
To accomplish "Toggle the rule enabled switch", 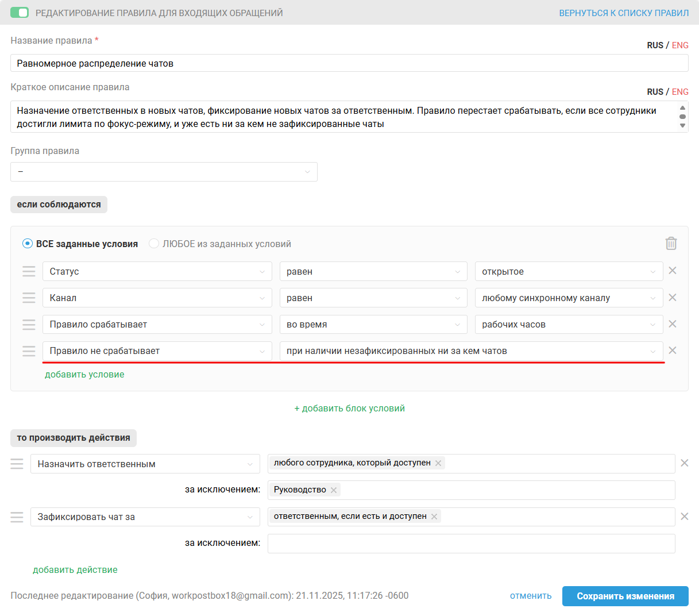I will 20,13.
